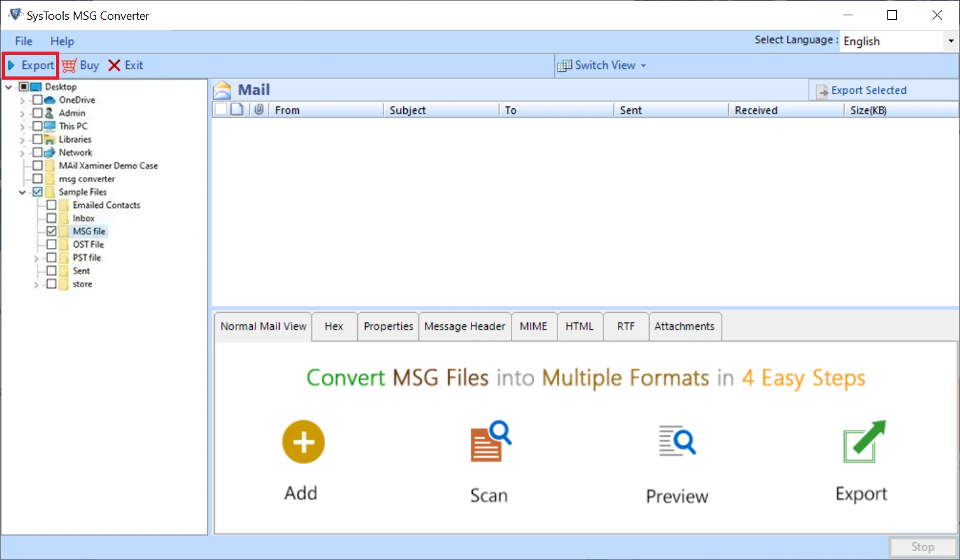The width and height of the screenshot is (960, 560).
Task: Click the Buy shopping cart icon
Action: pos(69,65)
